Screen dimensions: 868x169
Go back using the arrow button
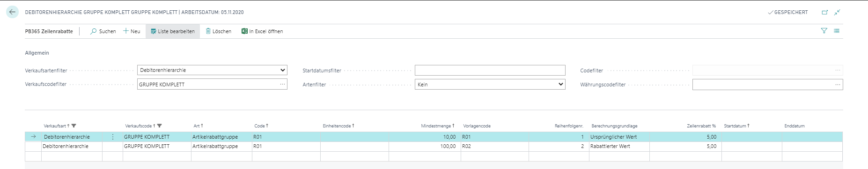(x=12, y=12)
